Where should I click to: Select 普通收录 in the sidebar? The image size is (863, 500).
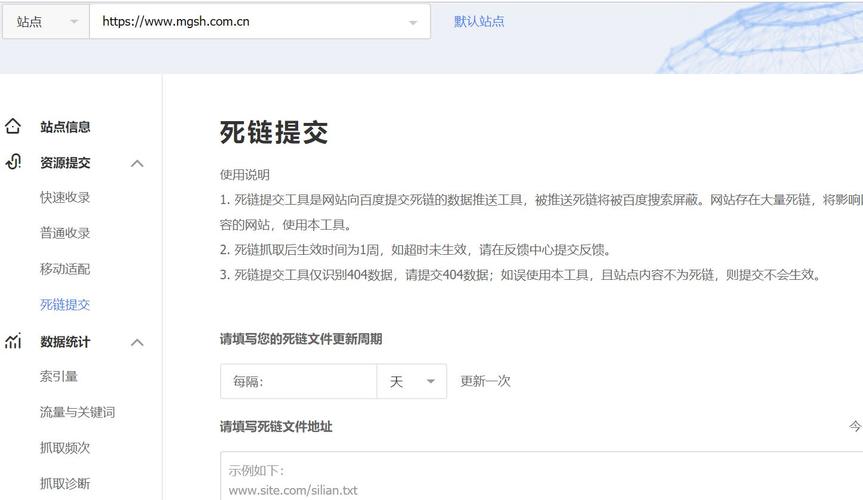click(65, 233)
